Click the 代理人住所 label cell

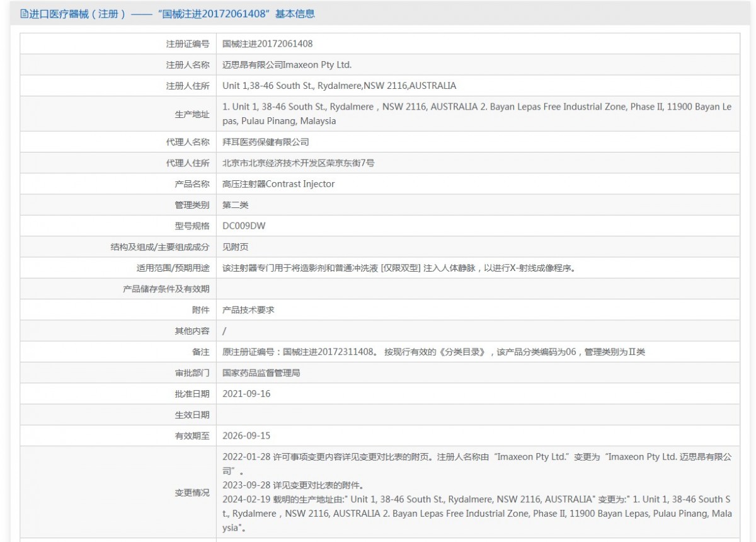click(118, 163)
